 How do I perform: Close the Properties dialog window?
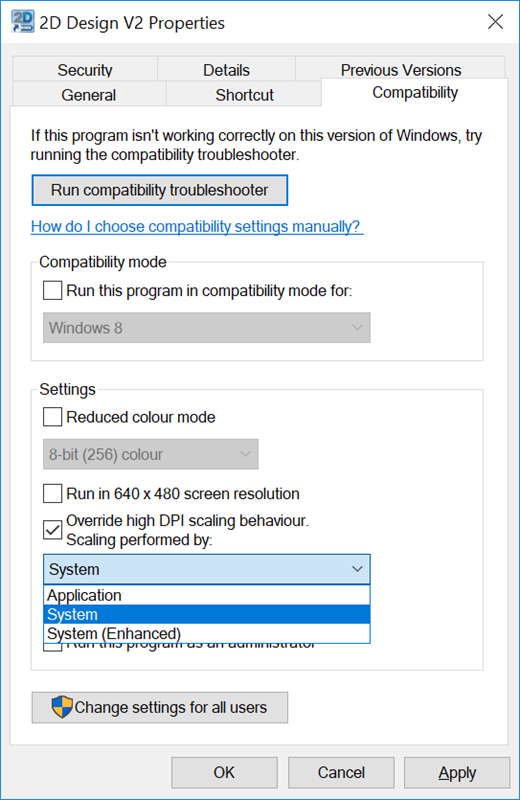pyautogui.click(x=495, y=22)
